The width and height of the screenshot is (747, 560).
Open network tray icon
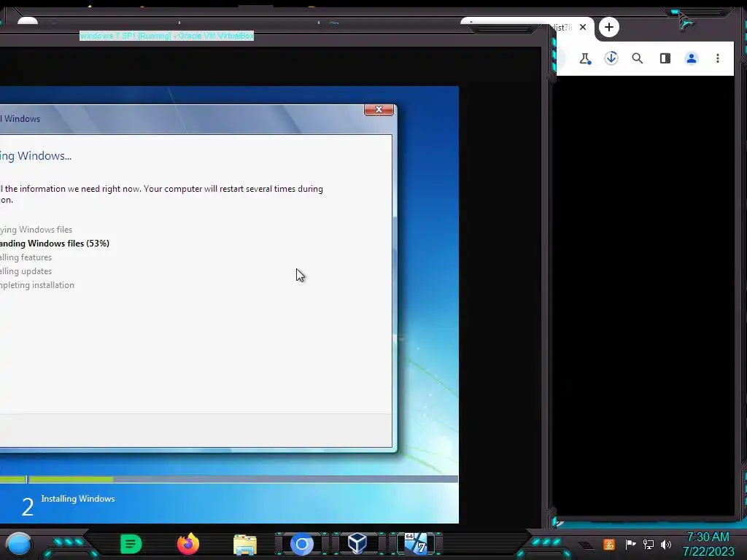[649, 544]
